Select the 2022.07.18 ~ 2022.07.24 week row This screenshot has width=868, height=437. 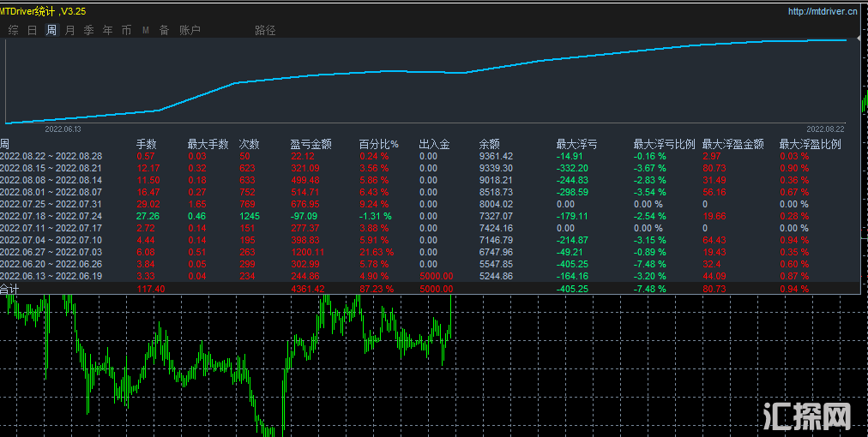pyautogui.click(x=51, y=217)
